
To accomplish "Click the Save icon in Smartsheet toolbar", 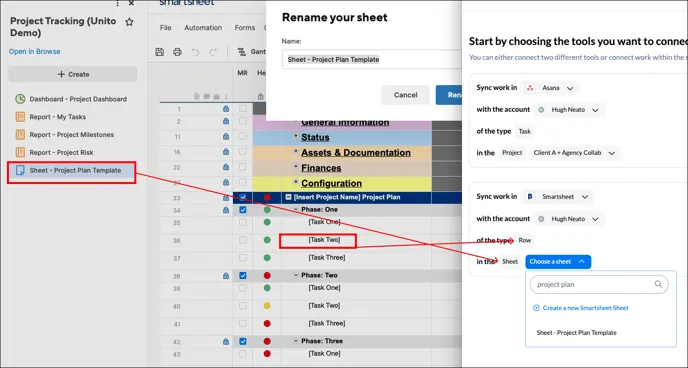I will (x=160, y=52).
